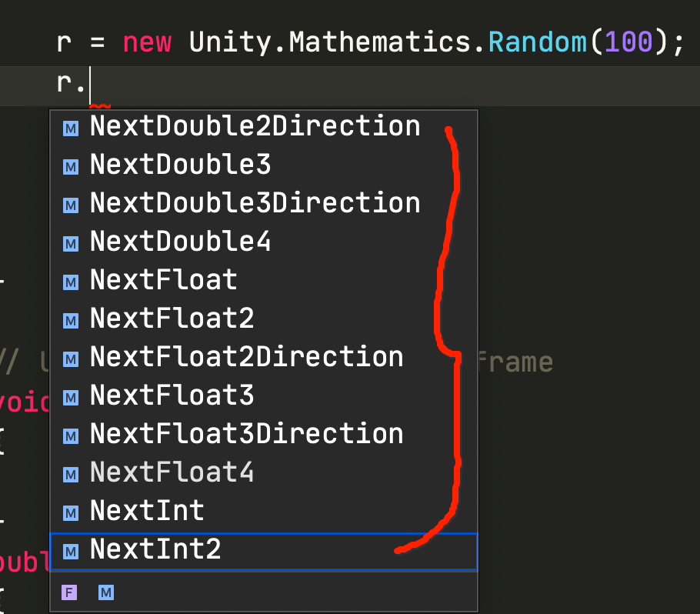Click the number 100 in constructor call

coord(628,42)
